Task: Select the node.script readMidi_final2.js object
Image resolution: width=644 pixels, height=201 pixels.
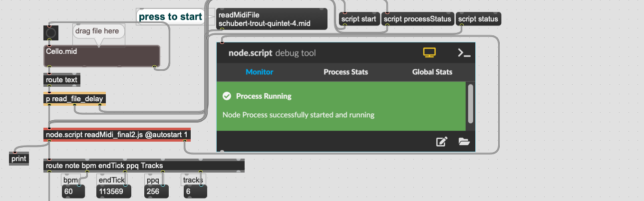Action: click(117, 135)
